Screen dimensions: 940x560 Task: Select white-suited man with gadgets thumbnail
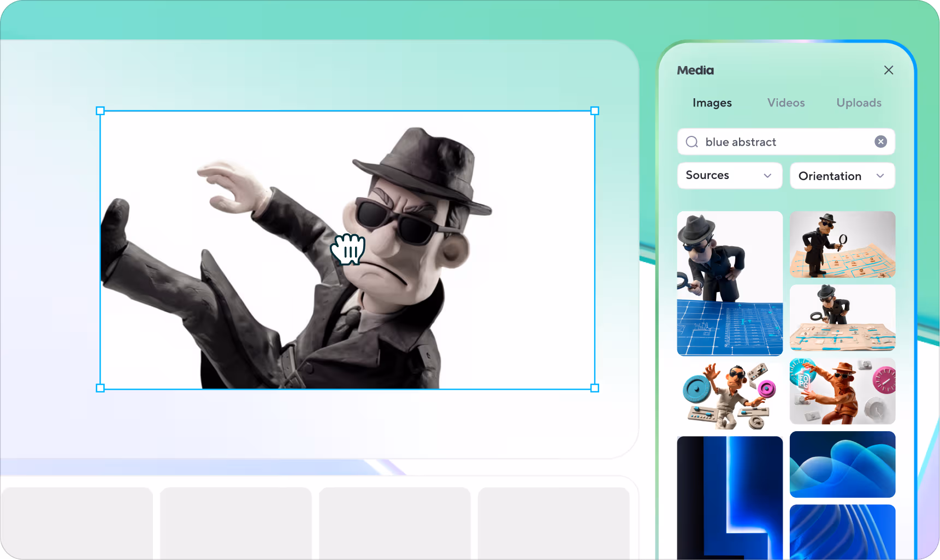[730, 395]
